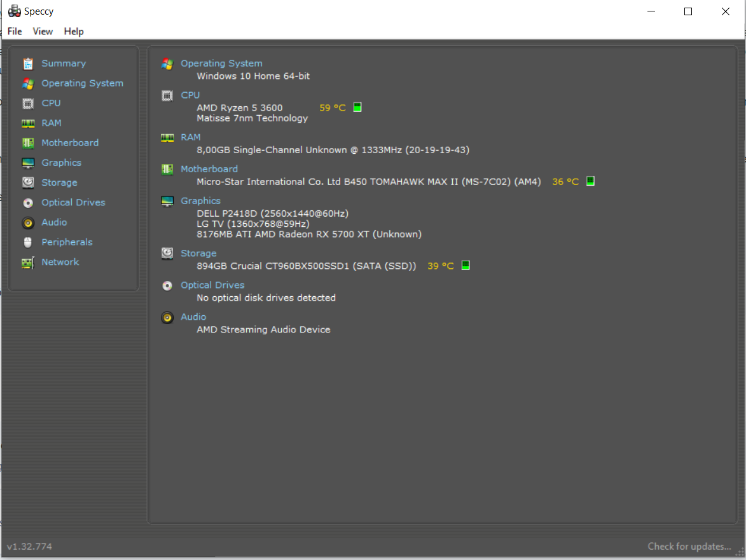
Task: Click the Motherboard icon in main panel
Action: tap(167, 169)
